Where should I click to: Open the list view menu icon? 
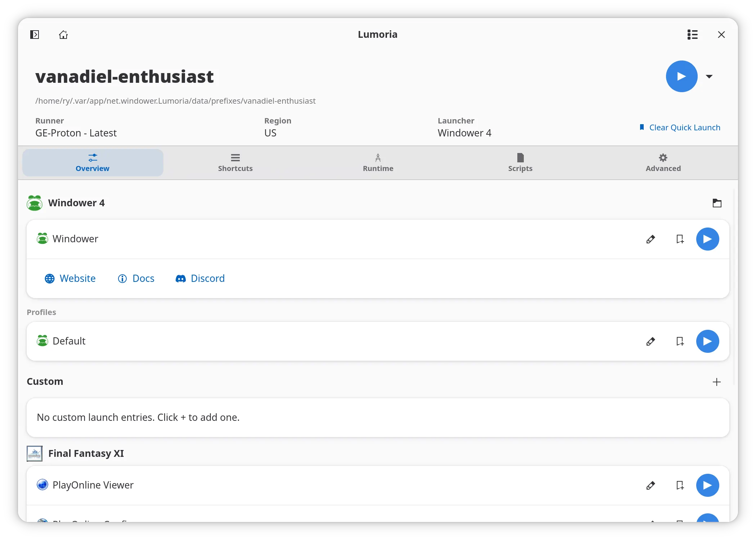coord(692,35)
